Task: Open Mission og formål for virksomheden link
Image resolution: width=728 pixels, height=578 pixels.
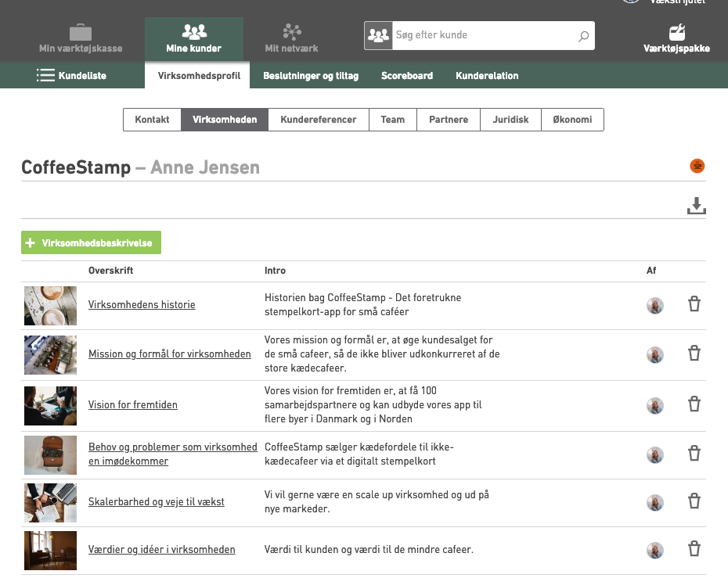Action: (169, 354)
